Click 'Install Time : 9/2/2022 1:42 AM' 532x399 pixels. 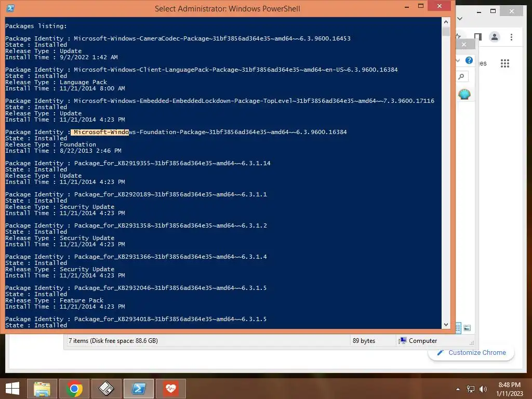coord(61,57)
